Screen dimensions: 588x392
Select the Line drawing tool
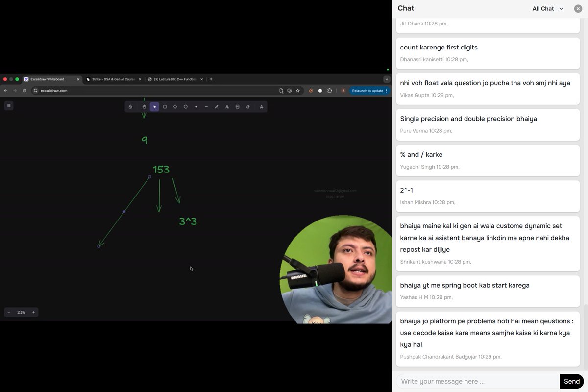pos(206,107)
